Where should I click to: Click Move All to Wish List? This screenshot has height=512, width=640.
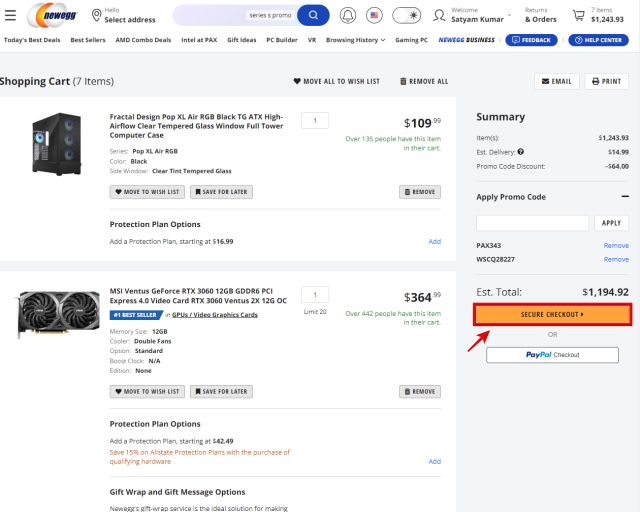tap(337, 81)
